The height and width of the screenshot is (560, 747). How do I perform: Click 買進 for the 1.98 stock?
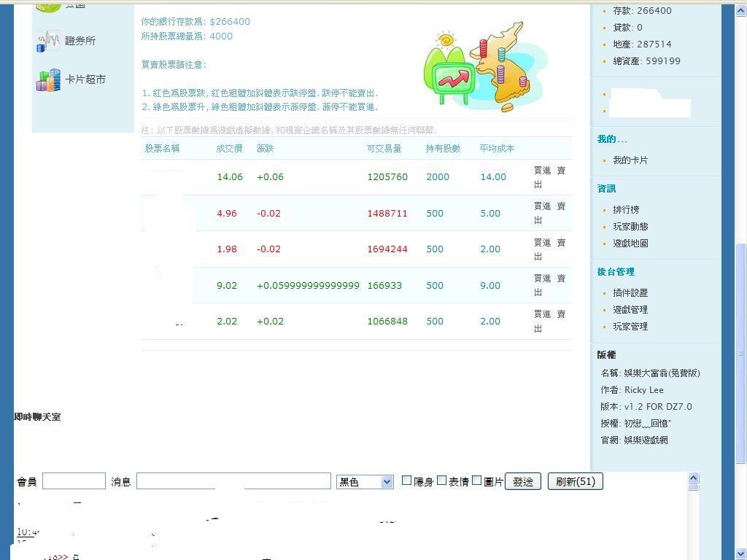542,243
